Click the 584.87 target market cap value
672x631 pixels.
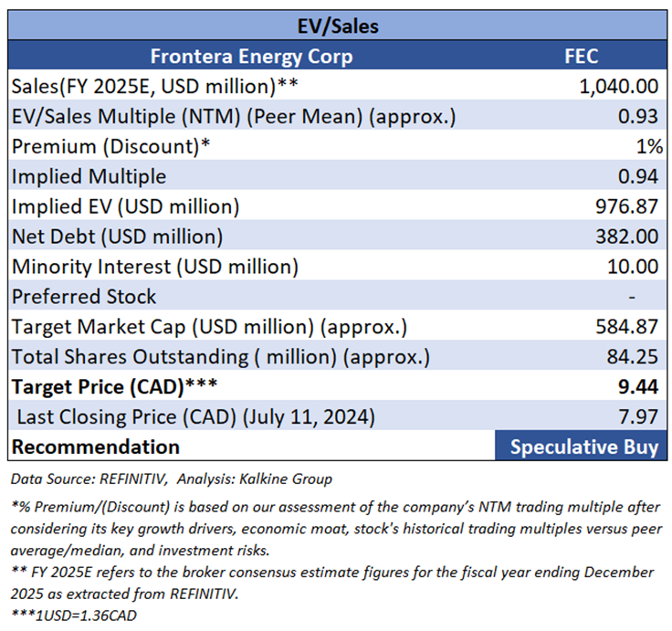click(626, 326)
